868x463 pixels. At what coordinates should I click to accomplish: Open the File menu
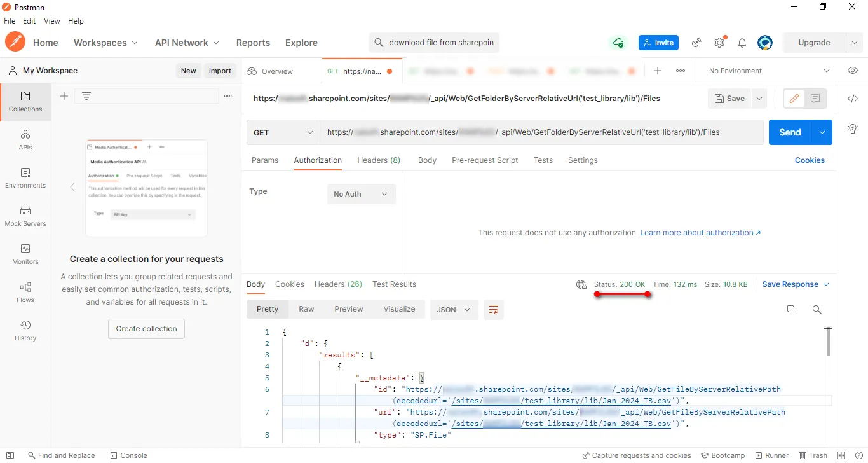[x=10, y=21]
